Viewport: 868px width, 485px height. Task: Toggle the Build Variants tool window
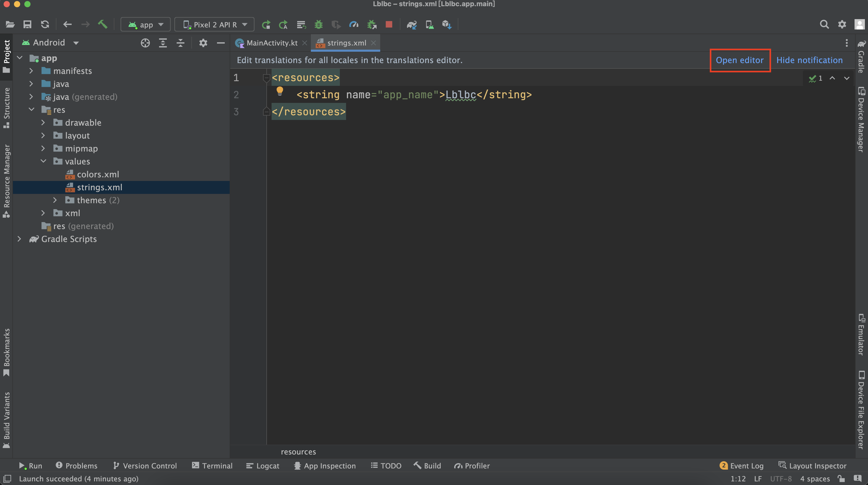pos(6,419)
